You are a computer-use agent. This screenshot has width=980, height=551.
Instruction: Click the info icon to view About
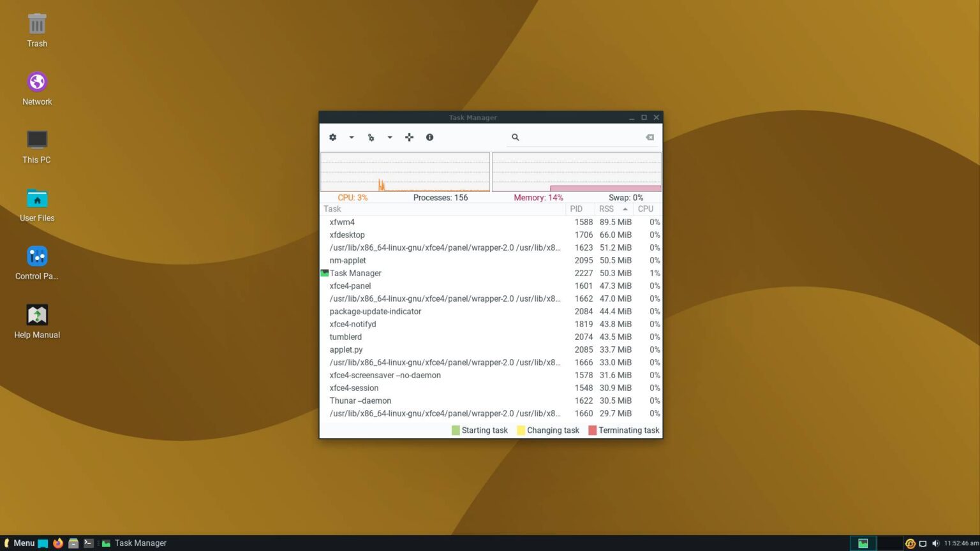click(429, 137)
